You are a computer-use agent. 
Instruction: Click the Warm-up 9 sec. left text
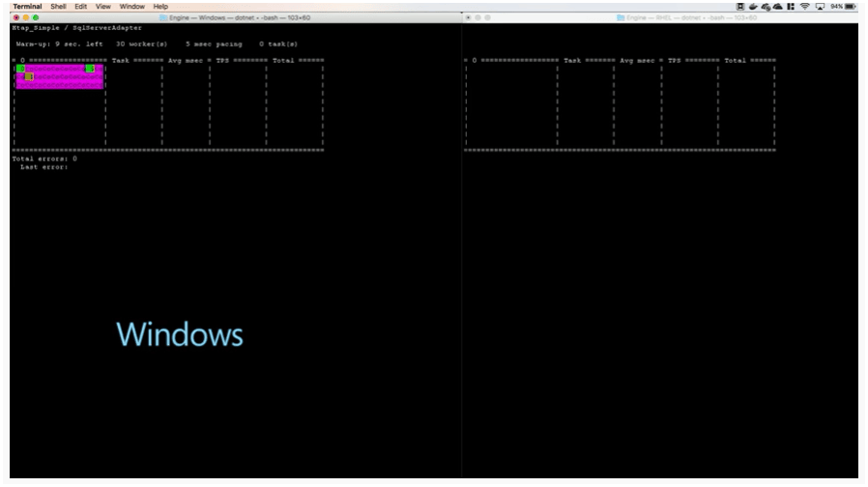coord(59,44)
